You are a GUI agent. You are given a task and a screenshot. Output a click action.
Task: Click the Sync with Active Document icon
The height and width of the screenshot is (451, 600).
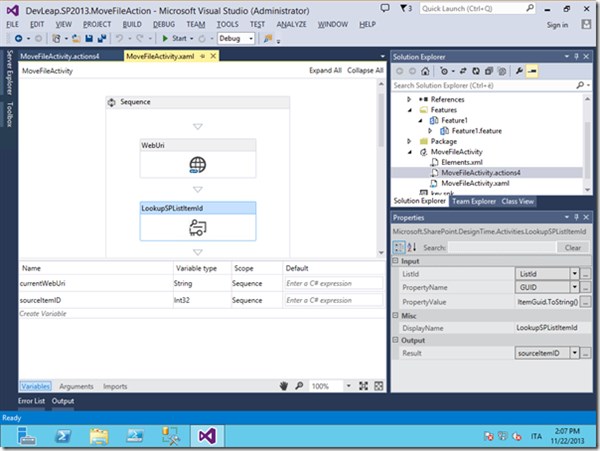click(x=463, y=71)
